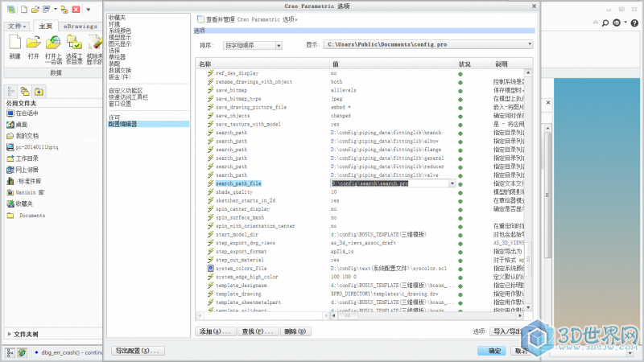Click the options table vertical scrollbar down arrow
The height and width of the screenshot is (362, 644).
528,307
